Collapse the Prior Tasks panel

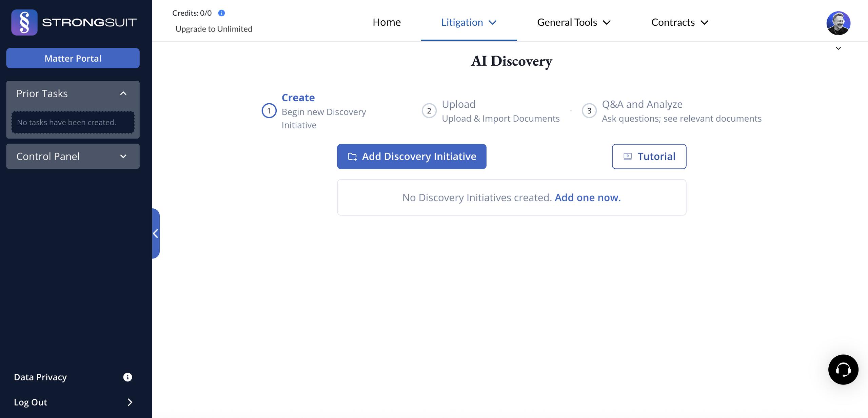point(123,93)
